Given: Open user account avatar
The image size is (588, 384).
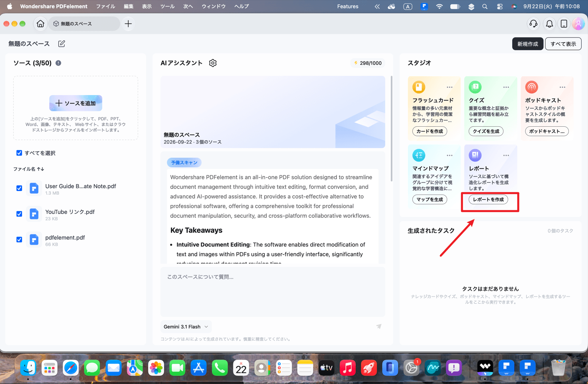Looking at the screenshot, I should point(578,24).
